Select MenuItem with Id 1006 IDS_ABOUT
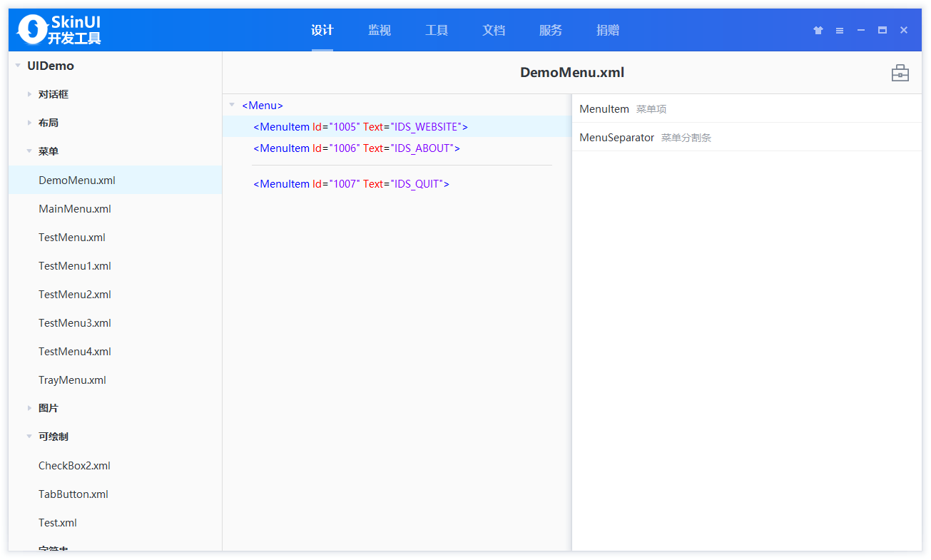Image resolution: width=931 pixels, height=560 pixels. click(x=397, y=148)
